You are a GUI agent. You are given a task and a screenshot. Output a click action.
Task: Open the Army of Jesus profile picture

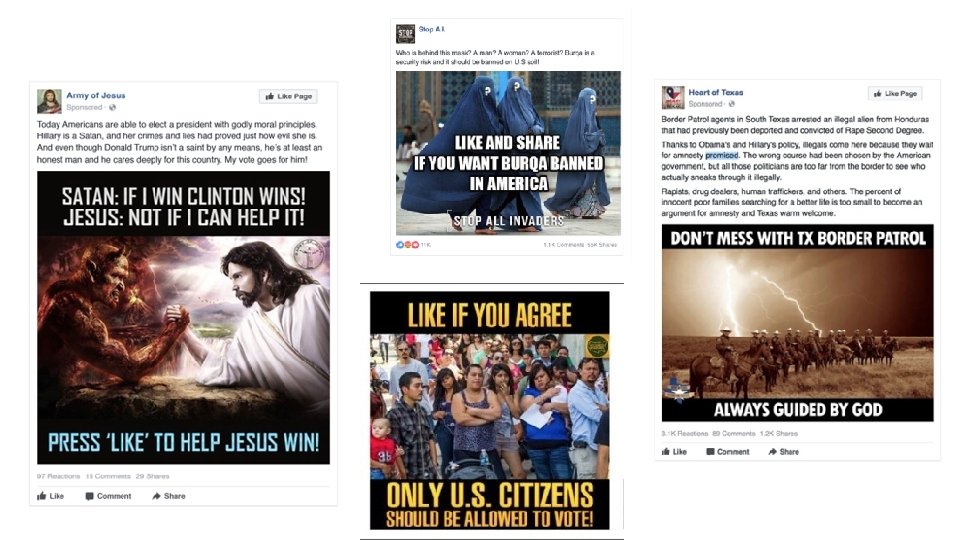click(49, 101)
